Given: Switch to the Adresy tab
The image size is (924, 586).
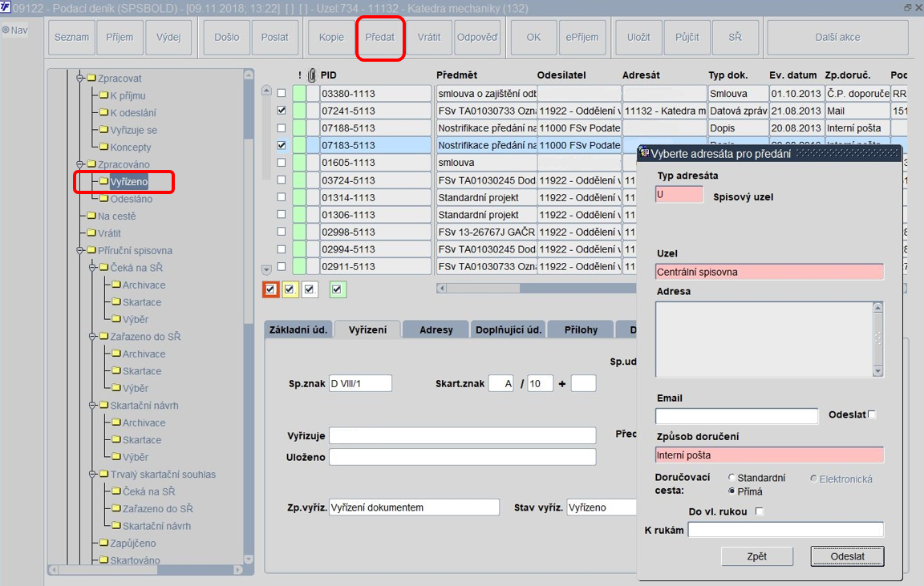Looking at the screenshot, I should [436, 329].
